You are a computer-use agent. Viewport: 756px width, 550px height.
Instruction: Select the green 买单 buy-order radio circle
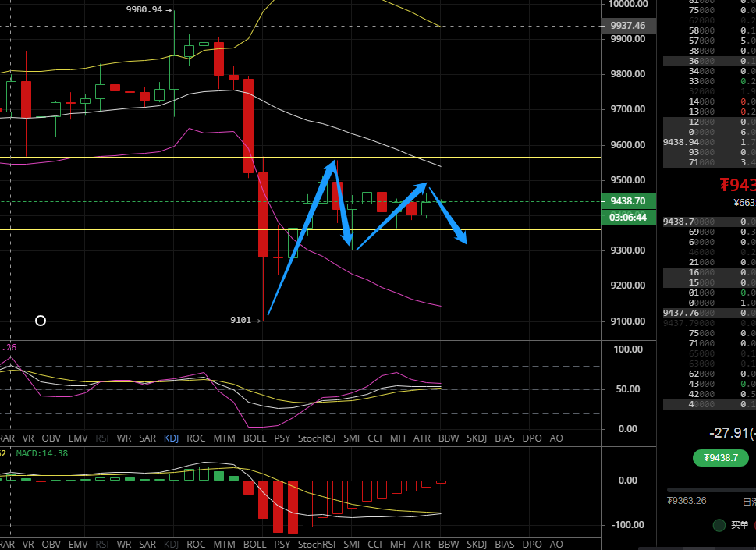point(719,525)
